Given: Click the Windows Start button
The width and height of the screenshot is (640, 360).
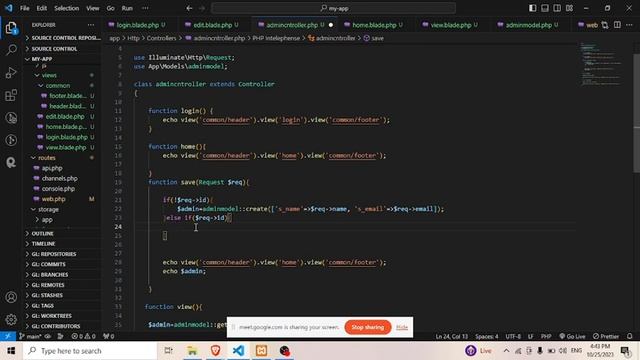Looking at the screenshot, I should pos(11,351).
